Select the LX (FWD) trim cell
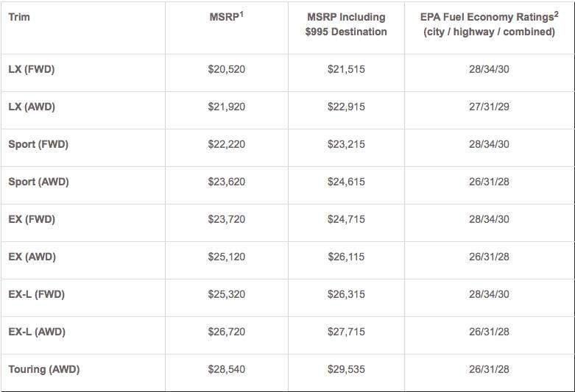The image size is (575, 392). tap(32, 70)
